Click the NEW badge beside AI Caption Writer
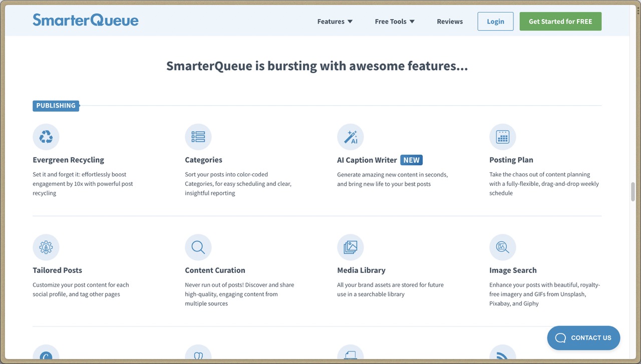641x364 pixels. (x=412, y=160)
